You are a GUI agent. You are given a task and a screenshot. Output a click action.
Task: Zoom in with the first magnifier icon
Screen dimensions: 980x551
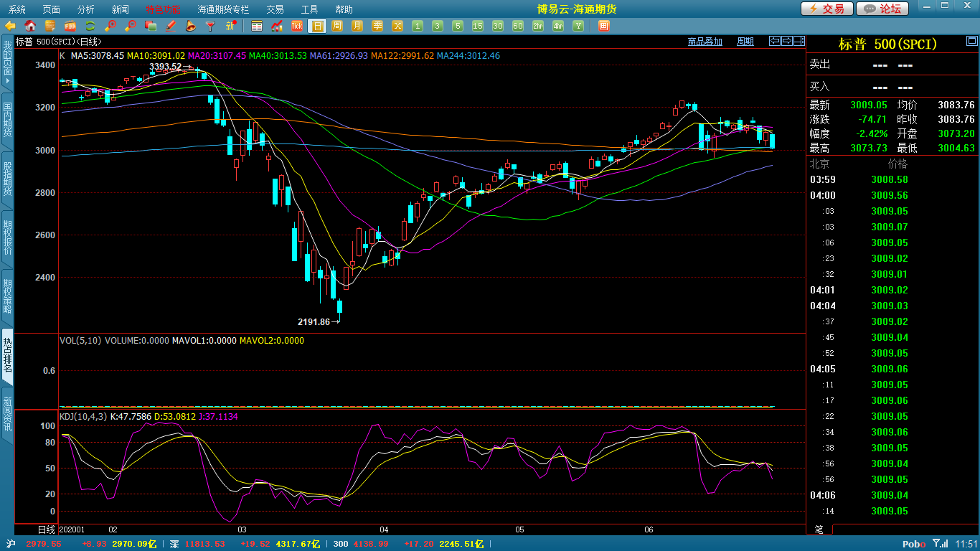point(110,26)
